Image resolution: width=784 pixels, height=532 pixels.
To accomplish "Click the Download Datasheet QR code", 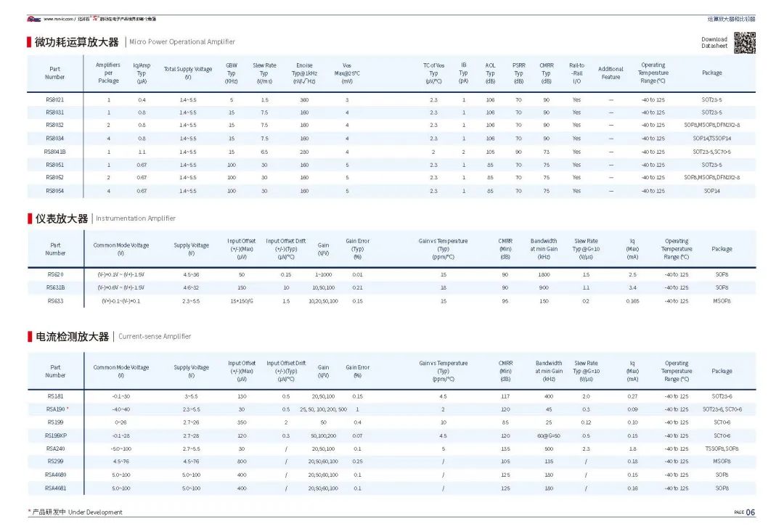I will 745,43.
